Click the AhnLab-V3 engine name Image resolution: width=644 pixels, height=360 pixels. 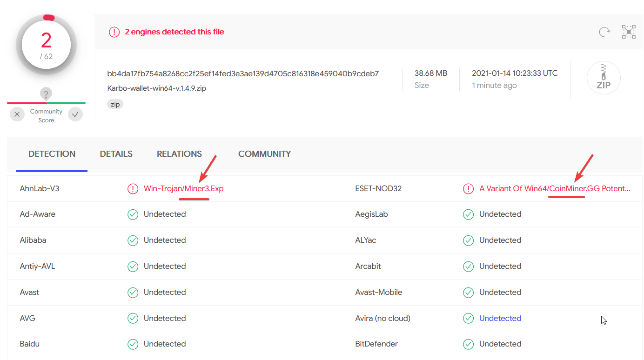(x=40, y=188)
